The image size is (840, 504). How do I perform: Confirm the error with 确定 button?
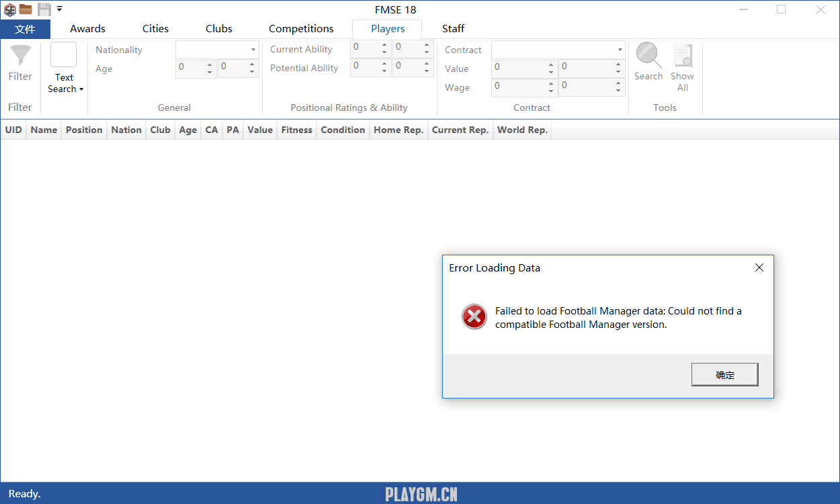click(725, 375)
